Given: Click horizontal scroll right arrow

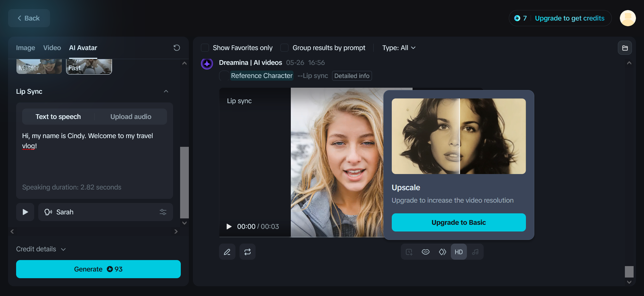Looking at the screenshot, I should coord(176,231).
